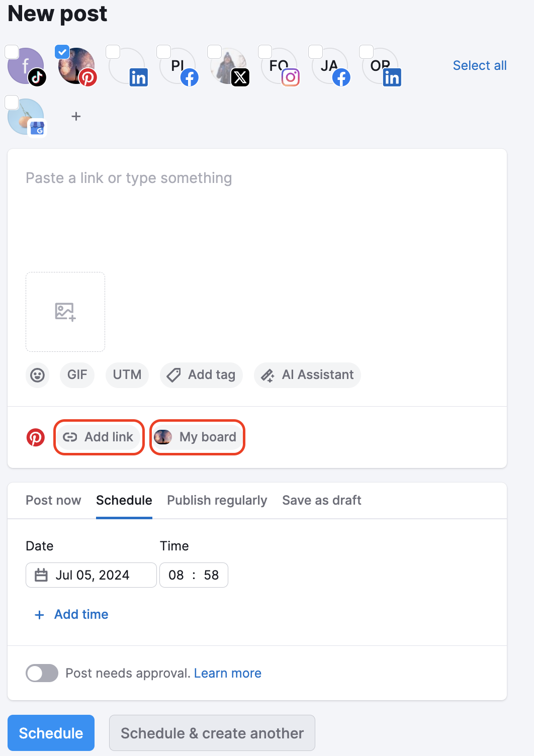Screen dimensions: 534x756
Task: Tick the OP LinkedIn profile checkbox
Action: (367, 52)
